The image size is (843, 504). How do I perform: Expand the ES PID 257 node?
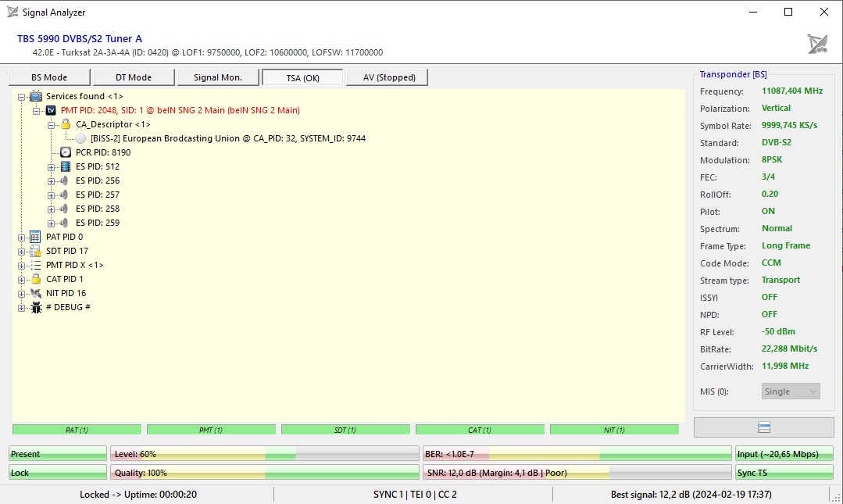(51, 195)
